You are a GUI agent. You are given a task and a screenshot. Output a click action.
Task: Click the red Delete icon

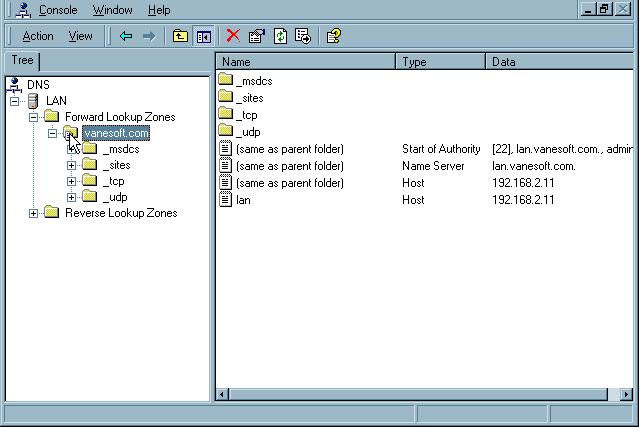click(233, 36)
